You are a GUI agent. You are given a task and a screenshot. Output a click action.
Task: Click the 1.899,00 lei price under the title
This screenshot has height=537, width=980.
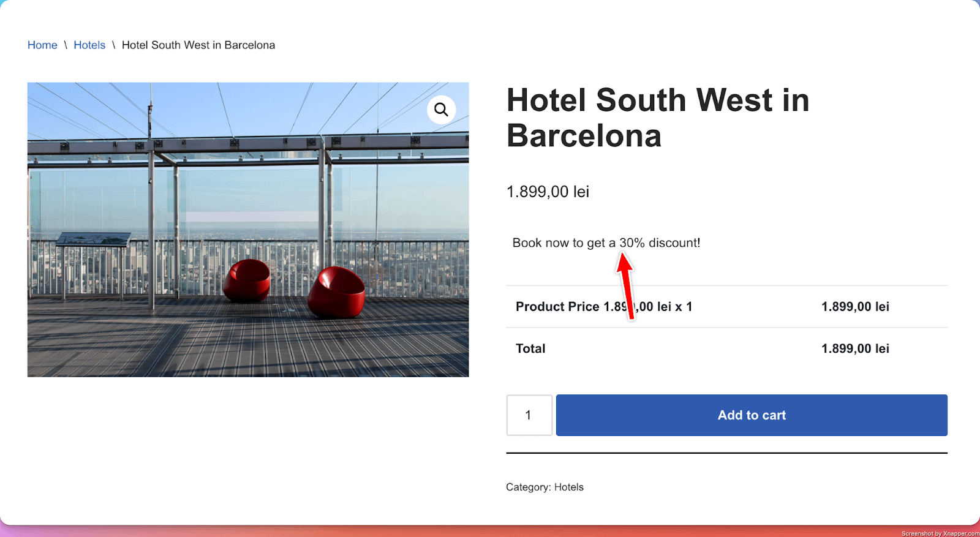coord(548,192)
